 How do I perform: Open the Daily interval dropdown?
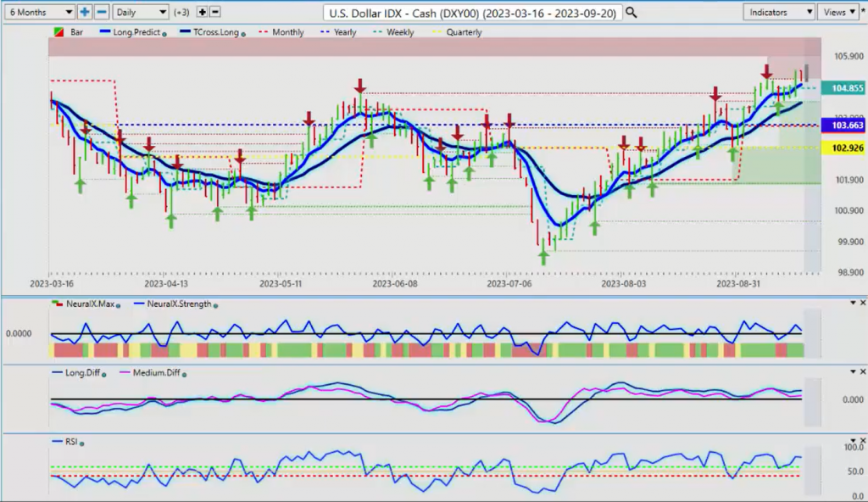tap(140, 12)
